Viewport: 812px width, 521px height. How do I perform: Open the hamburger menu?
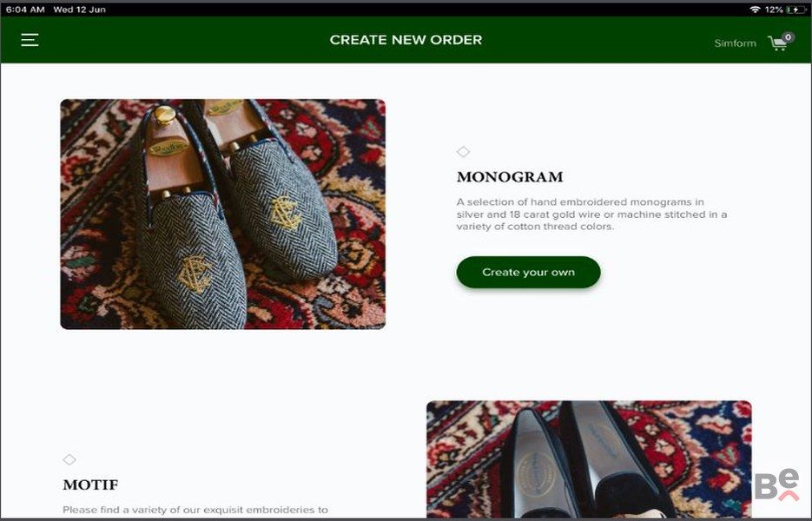(x=30, y=40)
